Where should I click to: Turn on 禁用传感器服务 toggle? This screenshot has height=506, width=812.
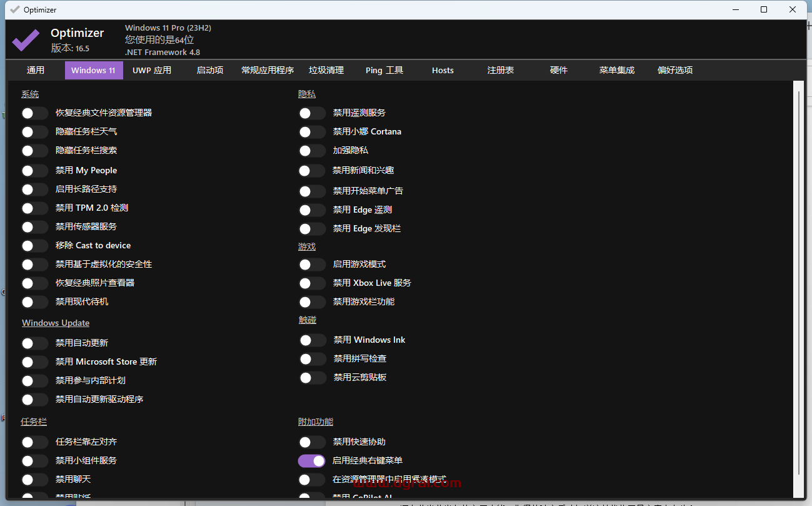(x=34, y=227)
